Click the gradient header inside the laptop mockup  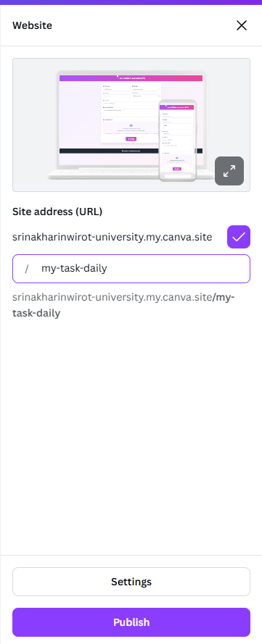[x=131, y=78]
